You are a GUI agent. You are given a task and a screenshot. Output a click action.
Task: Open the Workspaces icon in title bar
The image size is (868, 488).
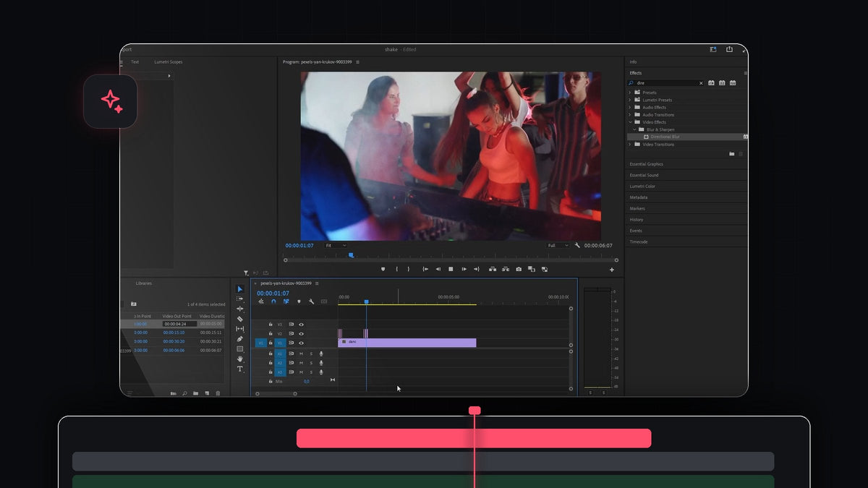pyautogui.click(x=712, y=49)
